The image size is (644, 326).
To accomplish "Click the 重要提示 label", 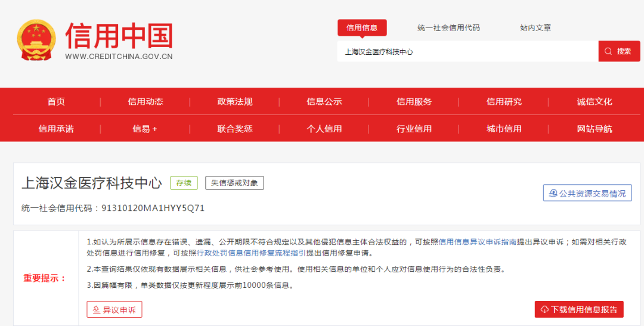I will (45, 278).
